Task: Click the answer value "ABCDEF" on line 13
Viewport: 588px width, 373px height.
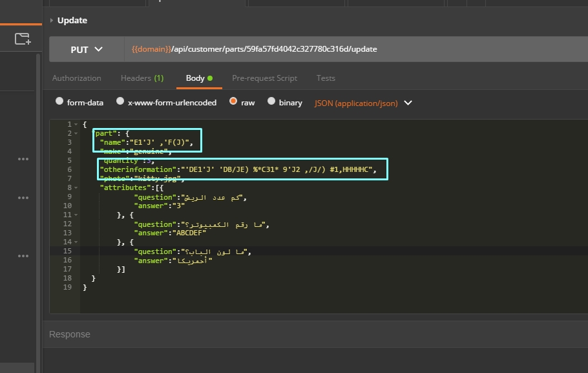Action: [x=191, y=233]
